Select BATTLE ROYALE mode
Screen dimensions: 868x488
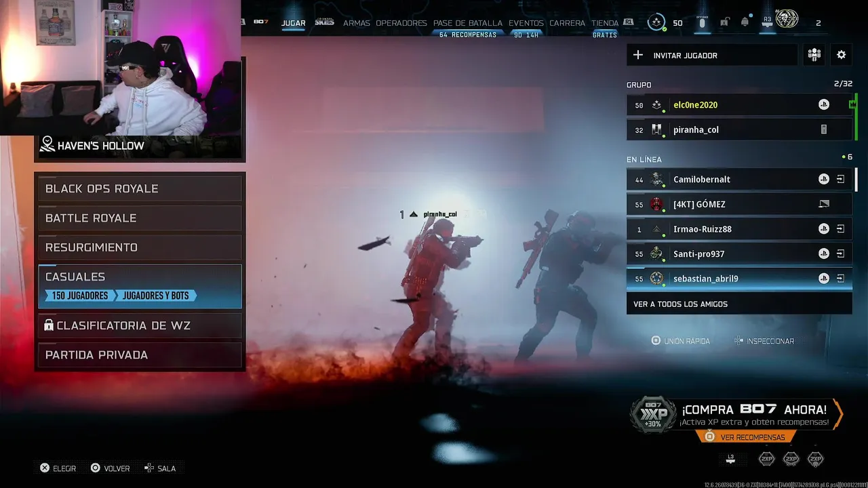[x=140, y=218]
